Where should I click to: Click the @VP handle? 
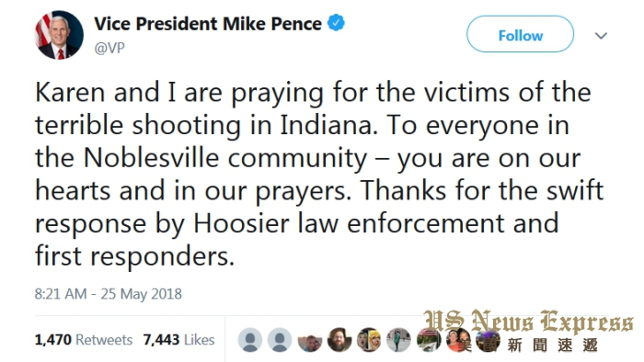109,48
